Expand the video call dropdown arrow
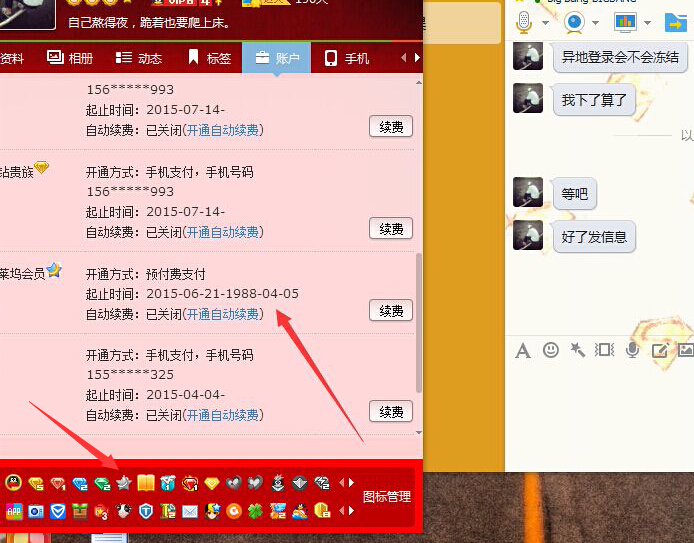This screenshot has width=694, height=543. pyautogui.click(x=595, y=23)
